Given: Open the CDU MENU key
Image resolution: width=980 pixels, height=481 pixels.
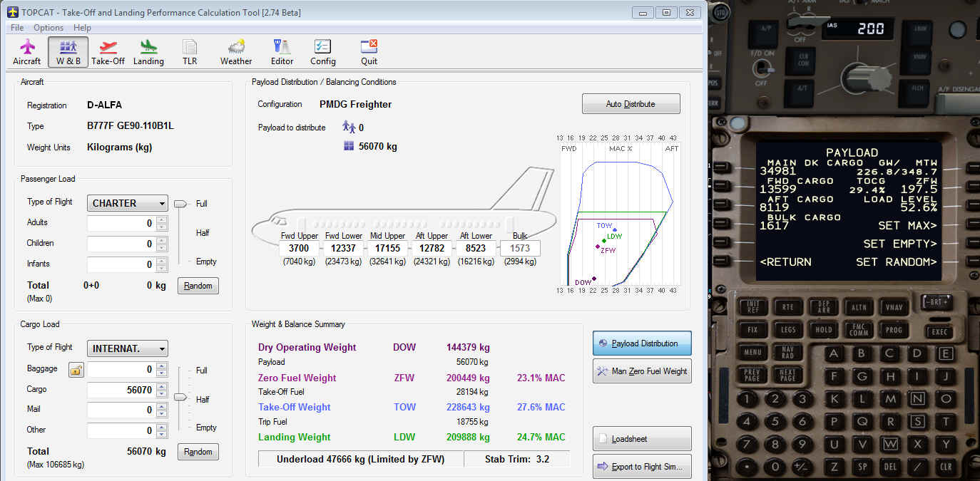Looking at the screenshot, I should pyautogui.click(x=752, y=352).
